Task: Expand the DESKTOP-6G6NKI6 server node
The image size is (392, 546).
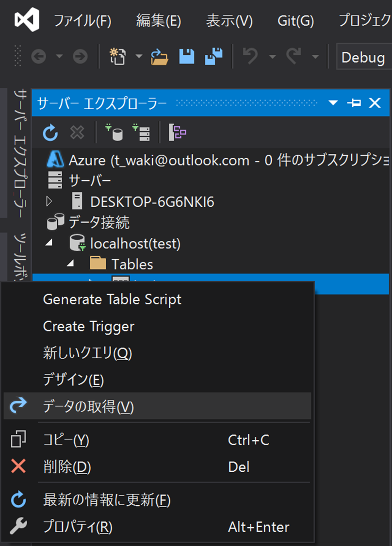Action: 49,201
